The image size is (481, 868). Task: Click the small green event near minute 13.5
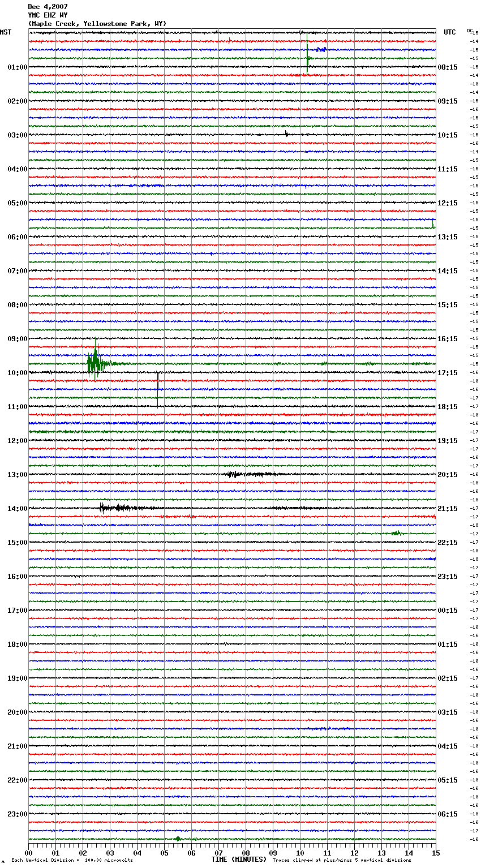[397, 533]
